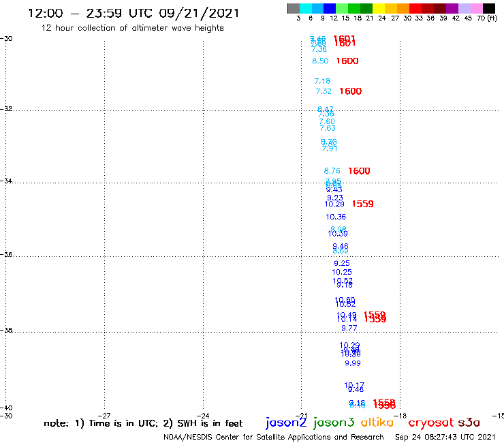Click the 8.76 wave height value
504x443 pixels.
pyautogui.click(x=332, y=171)
